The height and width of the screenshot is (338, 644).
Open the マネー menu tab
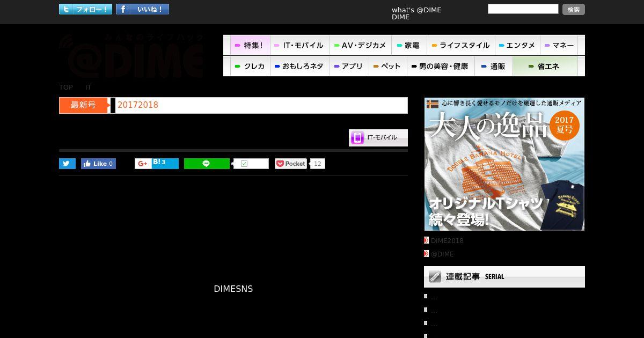pyautogui.click(x=559, y=45)
